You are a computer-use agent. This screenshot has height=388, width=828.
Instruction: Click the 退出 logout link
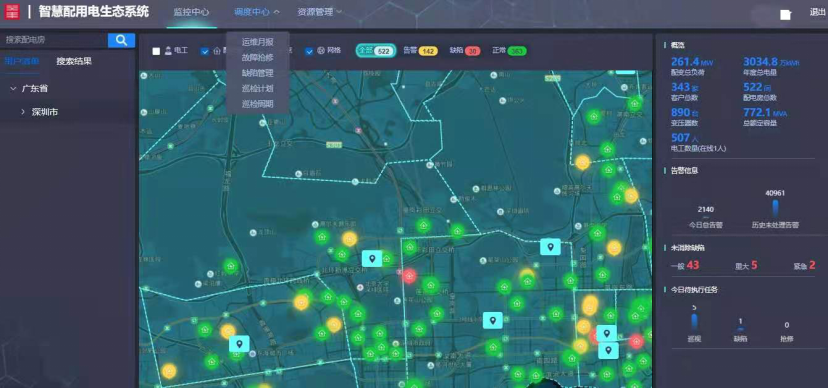click(818, 13)
